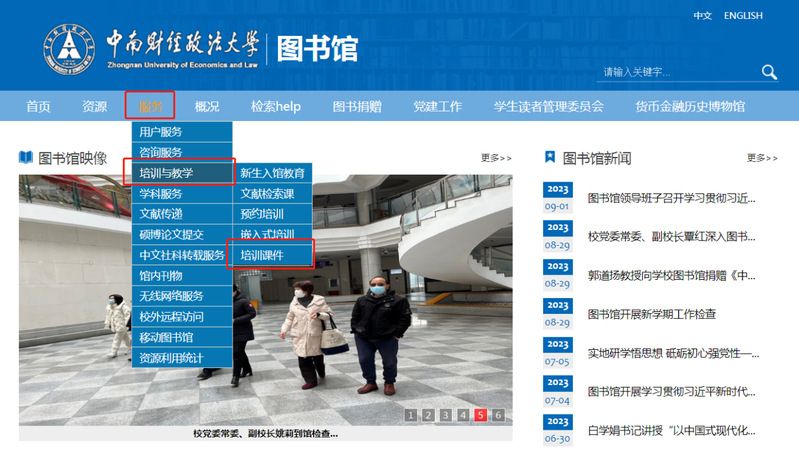The image size is (799, 455).
Task: Select slide number 1 in carousel
Action: tap(411, 415)
